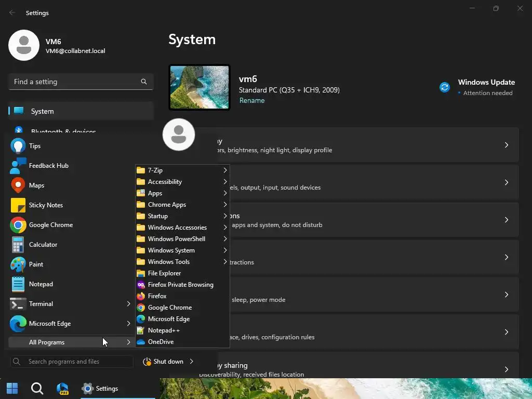Launch Notepad from start menu
532x399 pixels.
pos(71,284)
